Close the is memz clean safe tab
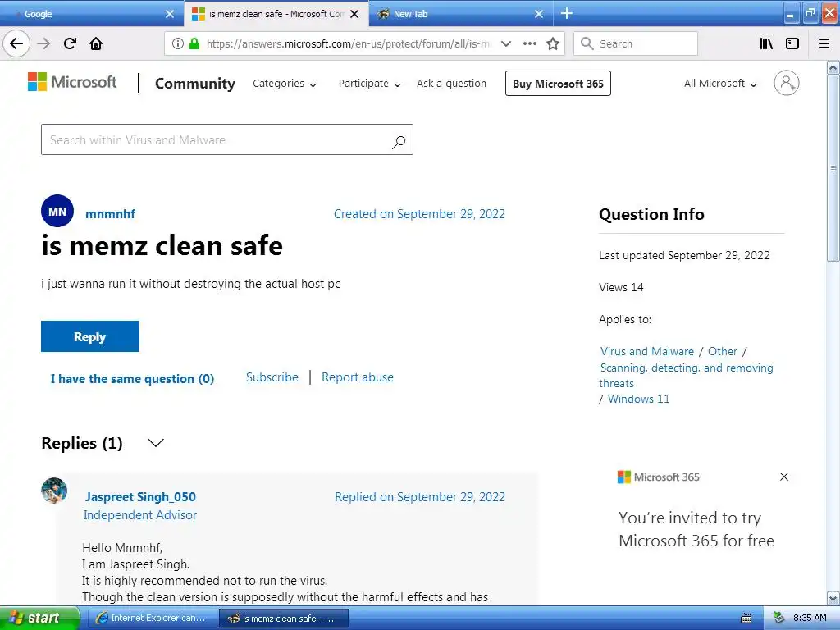This screenshot has height=630, width=840. [x=354, y=14]
